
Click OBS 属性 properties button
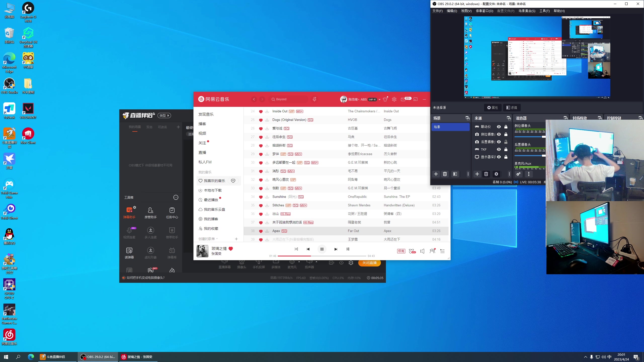[x=493, y=108]
